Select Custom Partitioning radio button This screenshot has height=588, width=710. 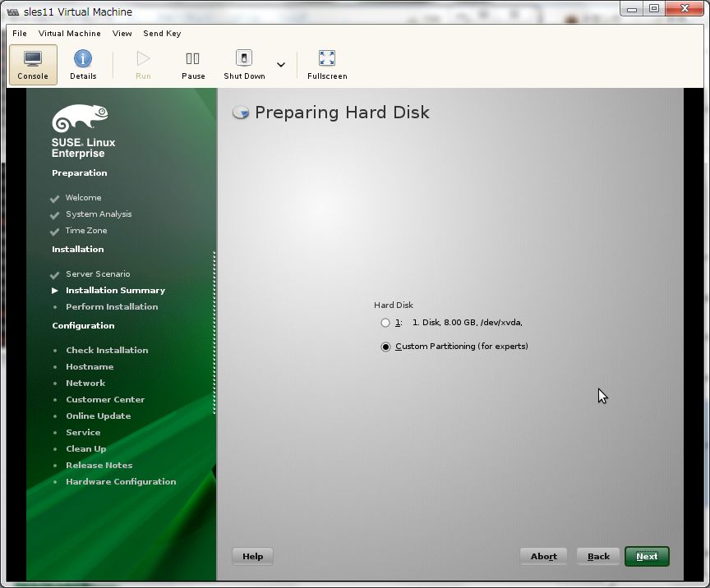point(385,347)
